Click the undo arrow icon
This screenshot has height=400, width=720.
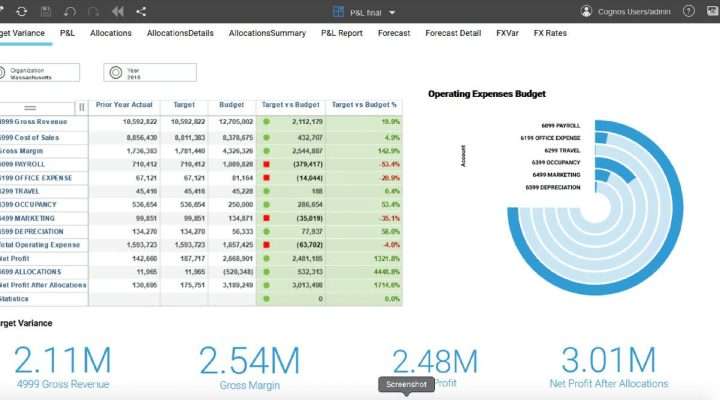point(70,11)
